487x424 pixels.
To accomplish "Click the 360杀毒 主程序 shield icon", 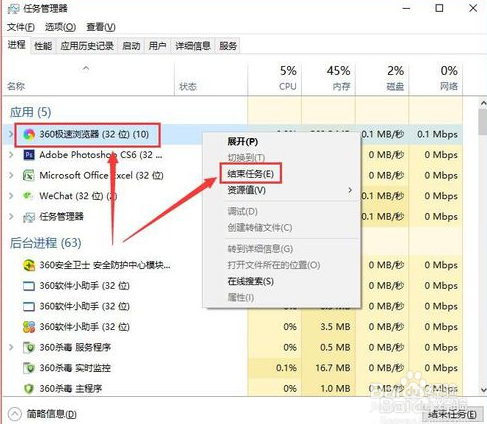I will tap(29, 389).
